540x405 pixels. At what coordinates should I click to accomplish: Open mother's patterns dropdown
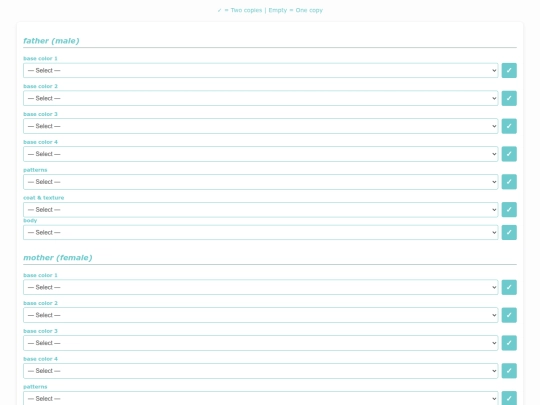261,398
